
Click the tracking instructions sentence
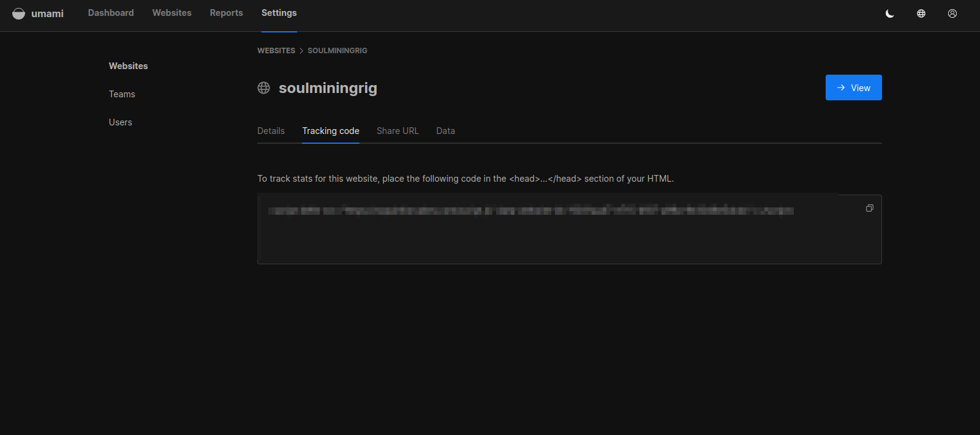[466, 179]
